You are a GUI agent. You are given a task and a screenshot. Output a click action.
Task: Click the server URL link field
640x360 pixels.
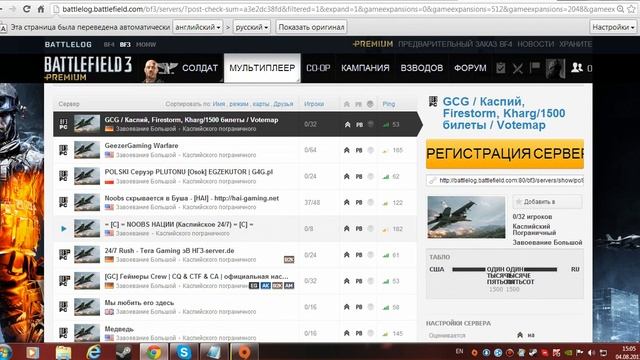(505, 180)
